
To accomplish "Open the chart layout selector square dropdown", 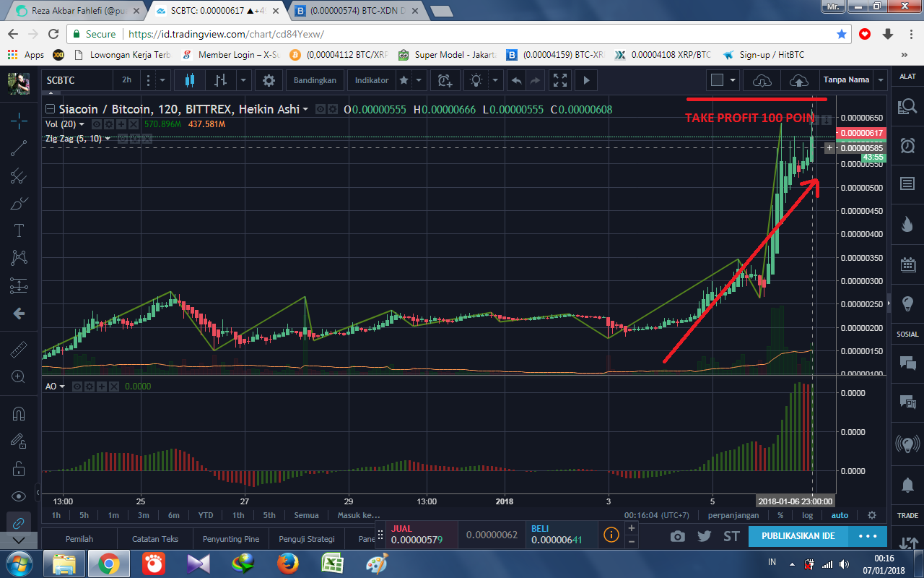I will point(723,80).
